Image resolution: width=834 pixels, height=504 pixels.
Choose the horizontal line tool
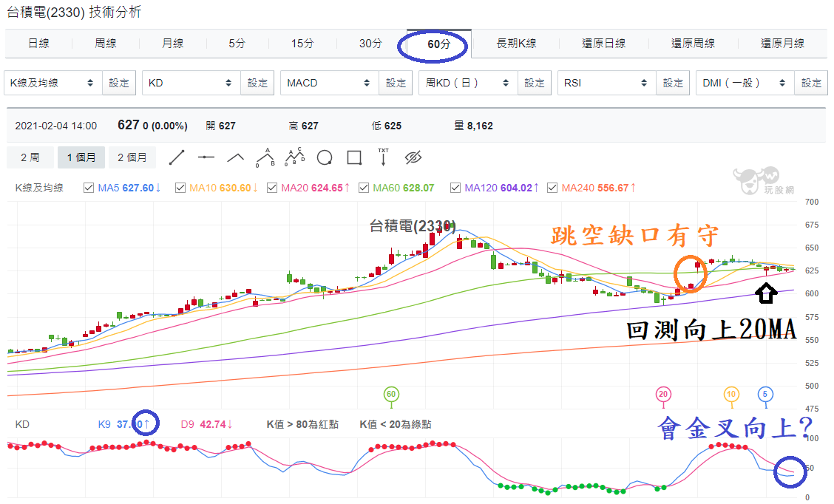(206, 157)
